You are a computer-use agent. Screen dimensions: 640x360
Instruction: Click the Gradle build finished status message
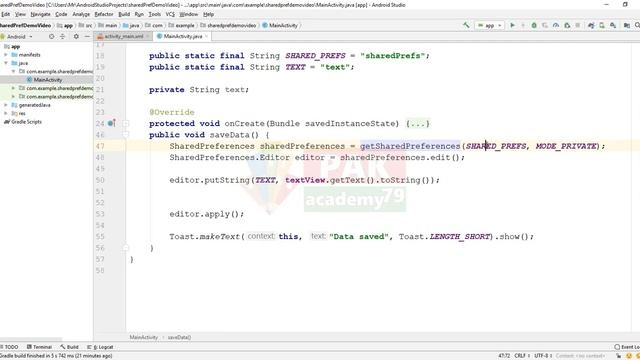(56, 356)
